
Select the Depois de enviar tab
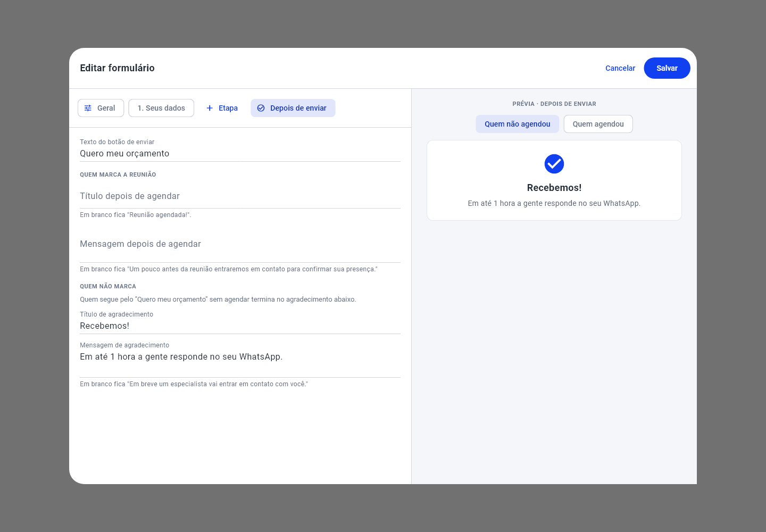293,108
